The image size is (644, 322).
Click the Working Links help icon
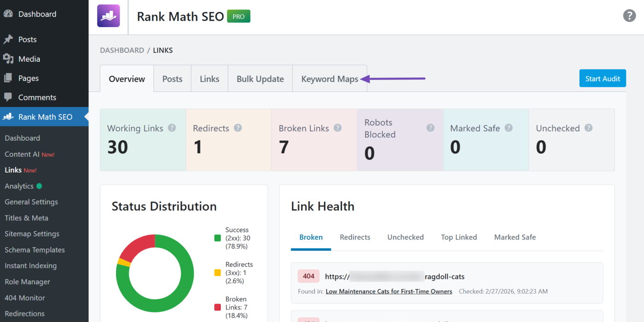(172, 128)
